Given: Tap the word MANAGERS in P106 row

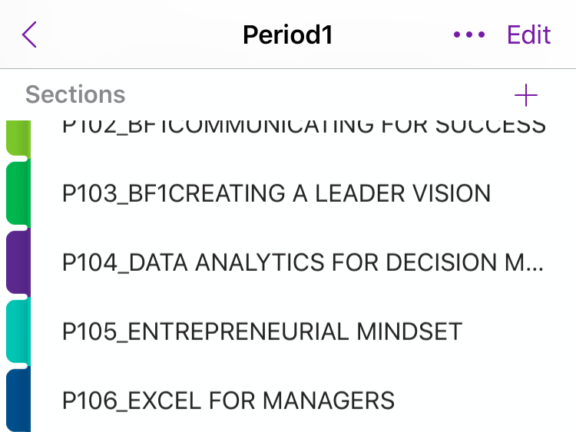Looking at the screenshot, I should (329, 400).
